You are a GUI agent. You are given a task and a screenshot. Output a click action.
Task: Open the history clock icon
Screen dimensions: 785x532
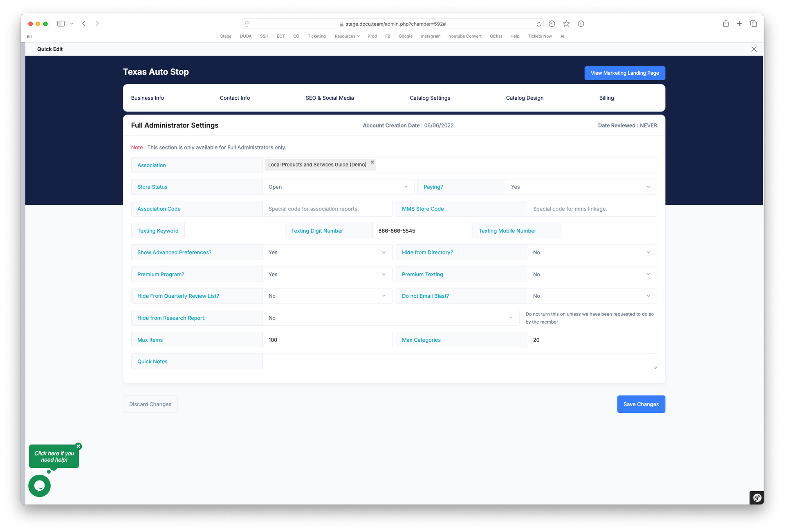click(552, 24)
